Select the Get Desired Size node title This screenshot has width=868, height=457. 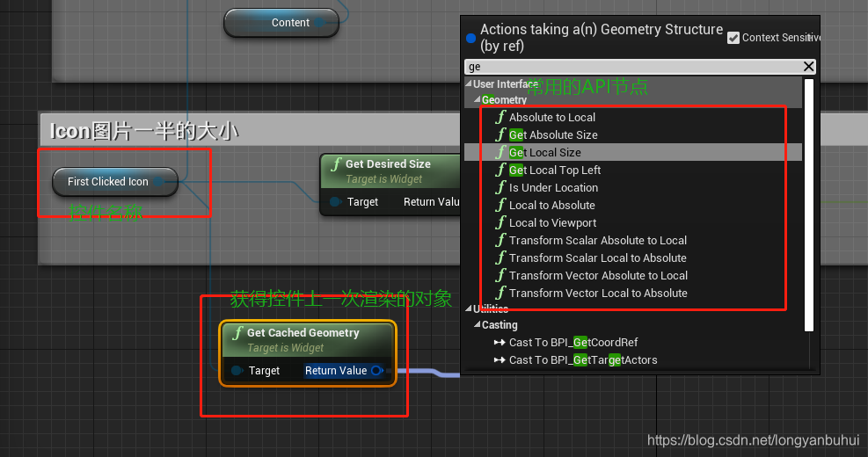(x=388, y=163)
